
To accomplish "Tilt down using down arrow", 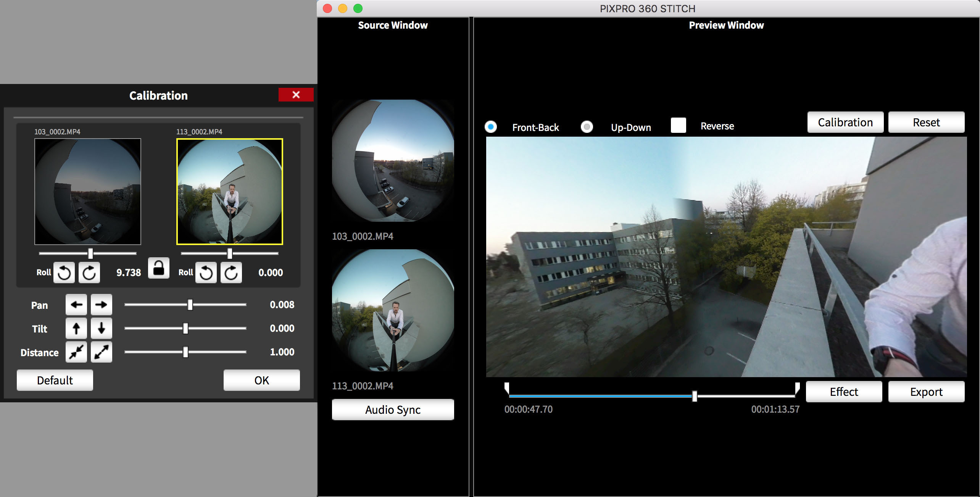I will coord(101,328).
